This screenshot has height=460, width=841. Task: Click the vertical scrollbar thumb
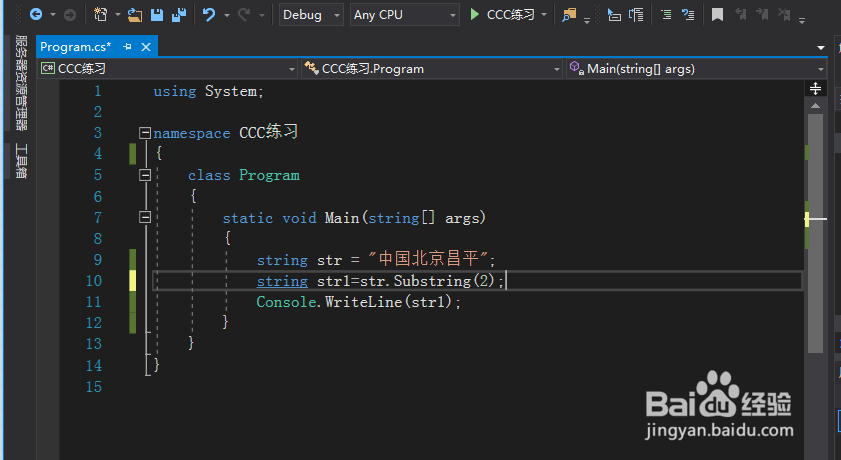(815, 233)
